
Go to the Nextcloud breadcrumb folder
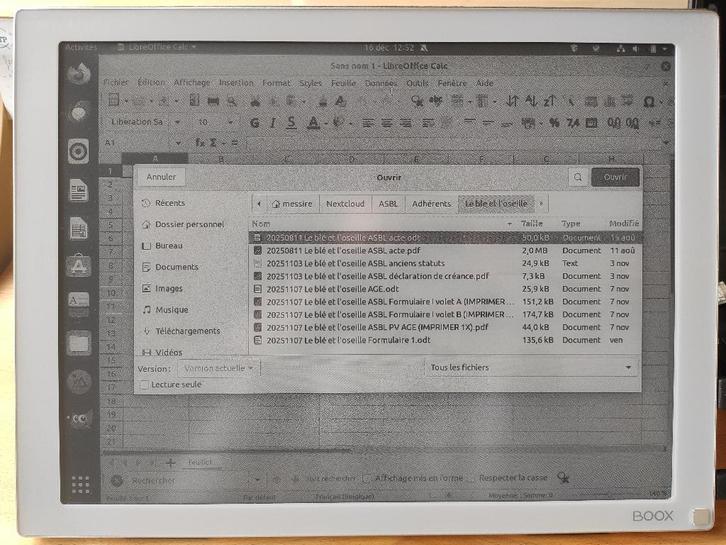[x=345, y=204]
